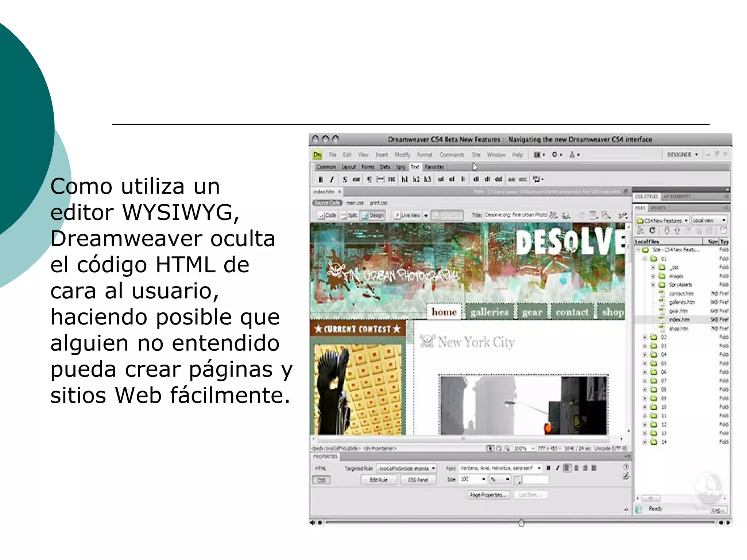747x560 pixels.
Task: Insert a definition description (dd)
Action: [x=498, y=179]
